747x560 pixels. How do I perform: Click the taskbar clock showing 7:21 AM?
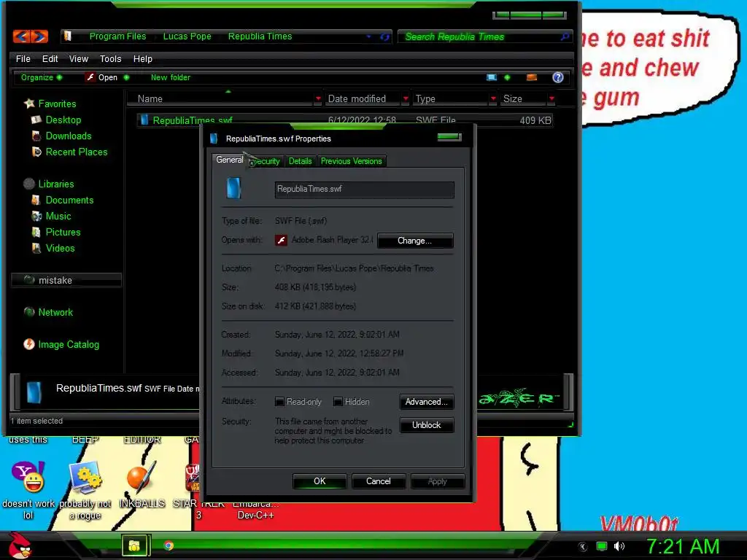pyautogui.click(x=682, y=547)
